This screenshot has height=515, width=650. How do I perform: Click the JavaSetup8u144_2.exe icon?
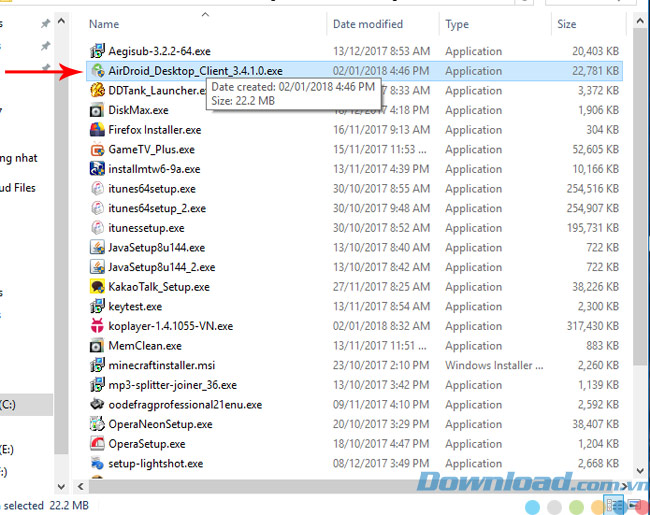[x=97, y=267]
